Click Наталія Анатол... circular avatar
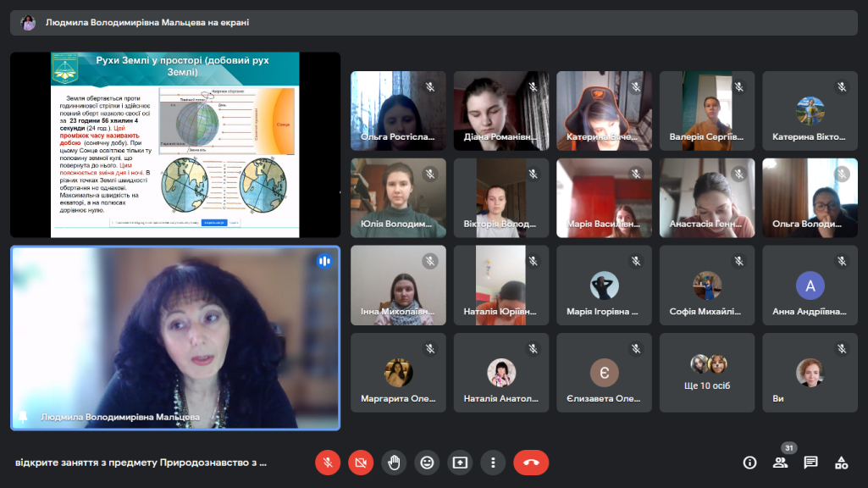868x488 pixels. 501,373
